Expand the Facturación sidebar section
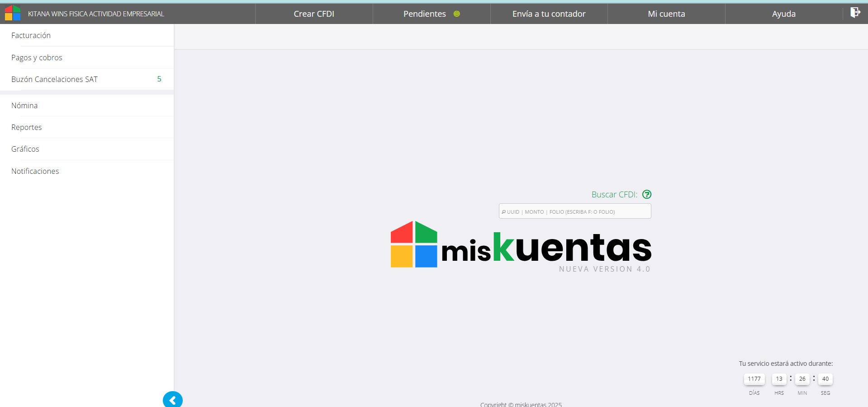Image resolution: width=868 pixels, height=407 pixels. [31, 35]
